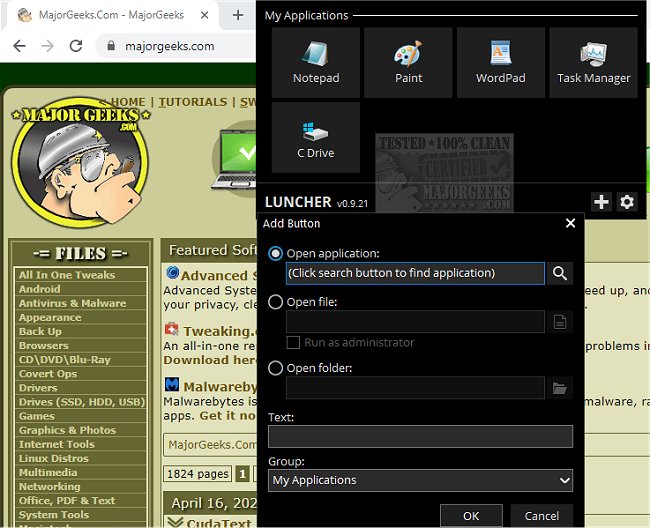650x528 pixels.
Task: Select the Open application radio button
Action: click(x=275, y=253)
